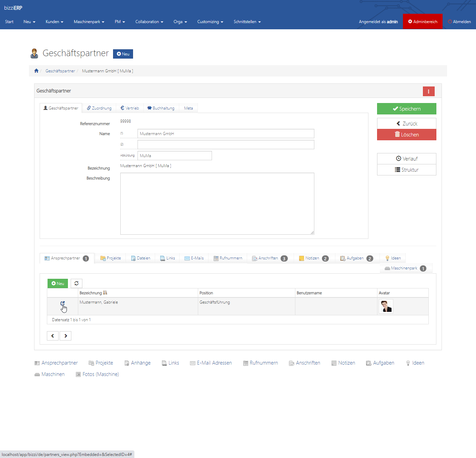Expand the Customizing menu
Screen dimensions: 476x458
210,22
